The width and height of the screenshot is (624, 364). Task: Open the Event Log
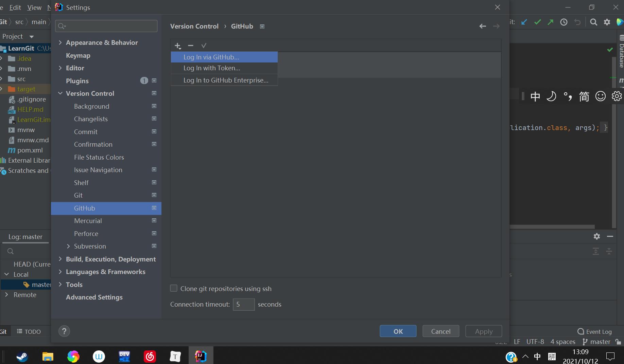point(594,331)
